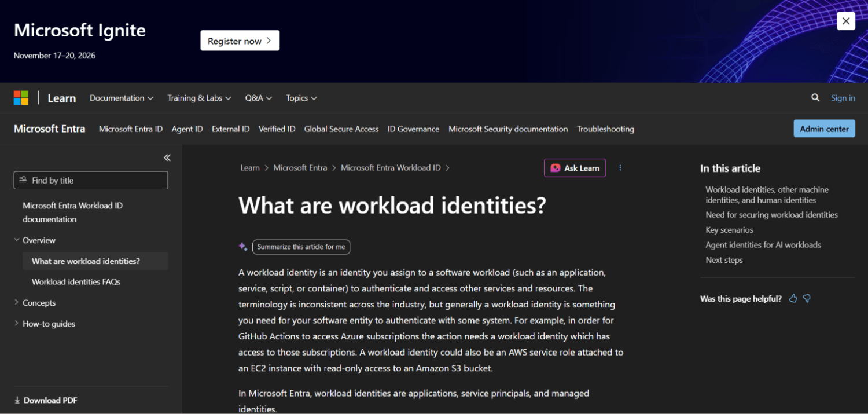Screen dimensions: 868x414
Task: Open the Training & Labs dropdown
Action: 199,98
